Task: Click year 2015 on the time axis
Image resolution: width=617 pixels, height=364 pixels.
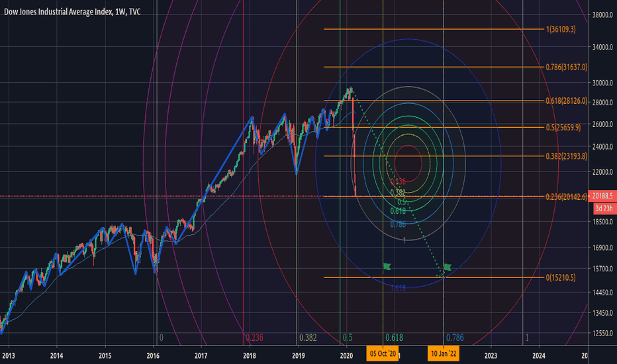Action: [x=105, y=356]
